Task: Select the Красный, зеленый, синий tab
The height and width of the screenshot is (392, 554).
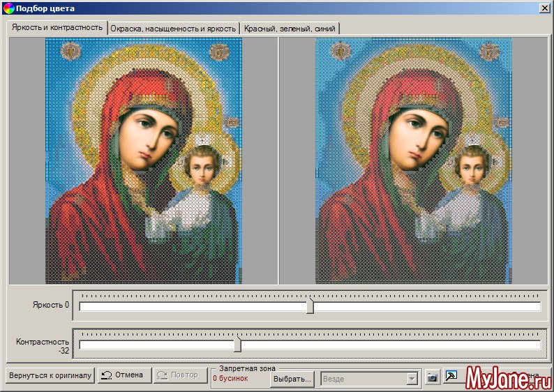Action: click(290, 29)
